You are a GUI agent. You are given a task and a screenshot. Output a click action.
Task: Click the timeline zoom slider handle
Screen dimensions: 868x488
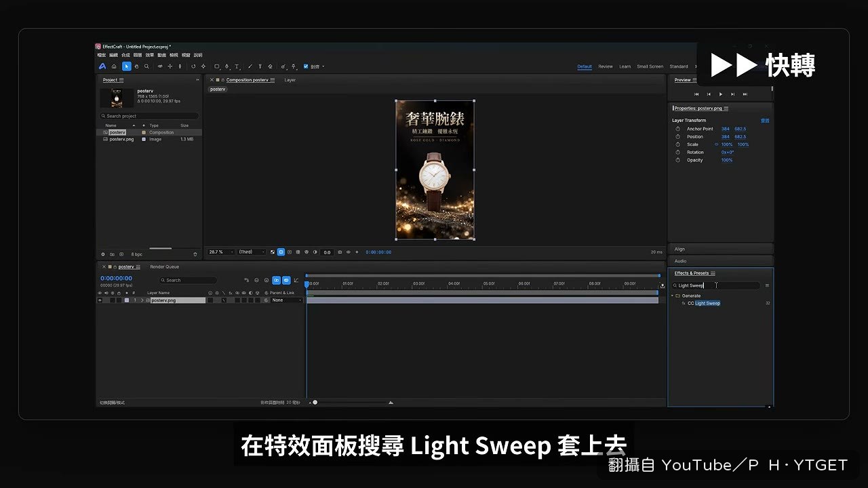[315, 403]
